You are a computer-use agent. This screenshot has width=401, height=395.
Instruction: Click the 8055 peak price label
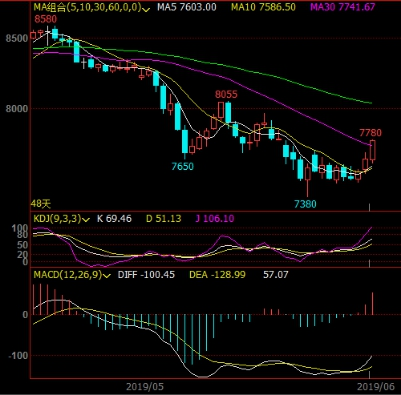(226, 95)
